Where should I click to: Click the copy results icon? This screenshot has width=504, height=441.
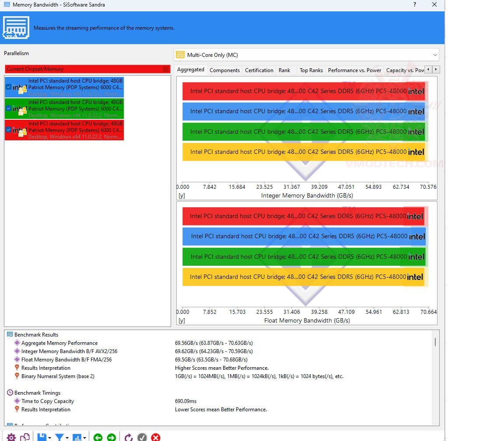pyautogui.click(x=25, y=437)
